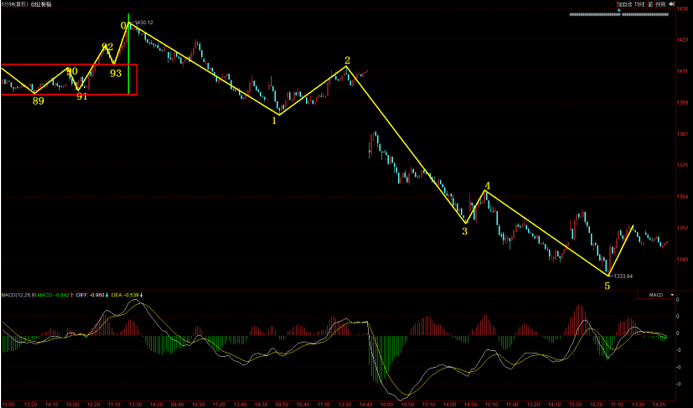Select yellow wave label 4
Screen dimensions: 693x408
[487, 186]
